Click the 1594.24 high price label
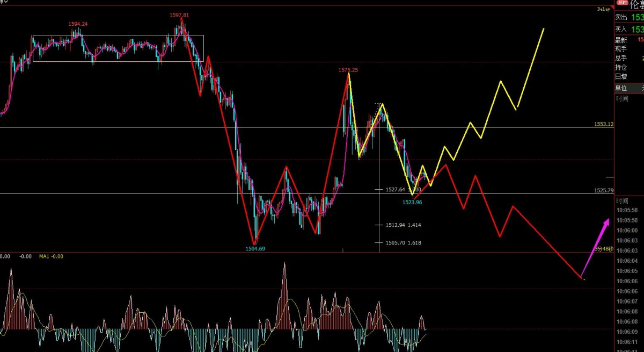This screenshot has width=644, height=352. (78, 24)
